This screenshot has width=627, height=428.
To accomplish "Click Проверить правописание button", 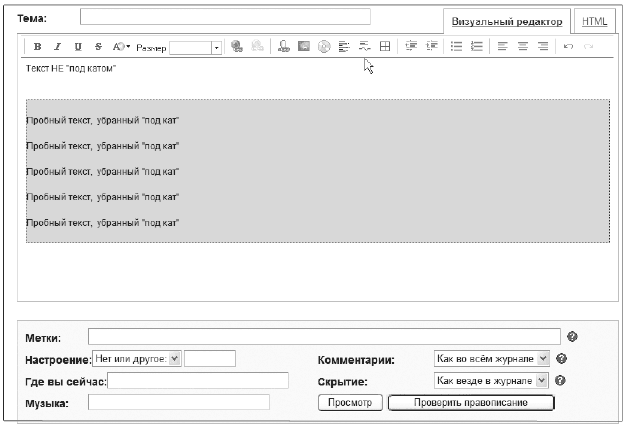I will click(x=469, y=403).
